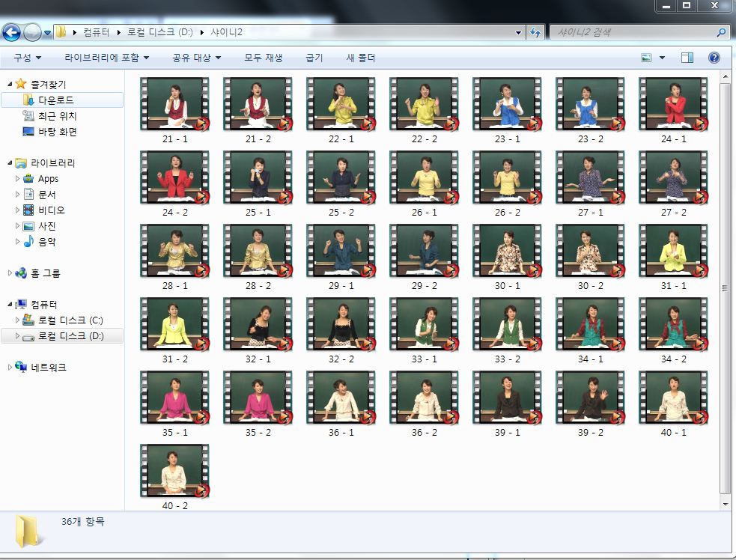Select video file 35 - 1
The height and width of the screenshot is (560, 736).
174,404
